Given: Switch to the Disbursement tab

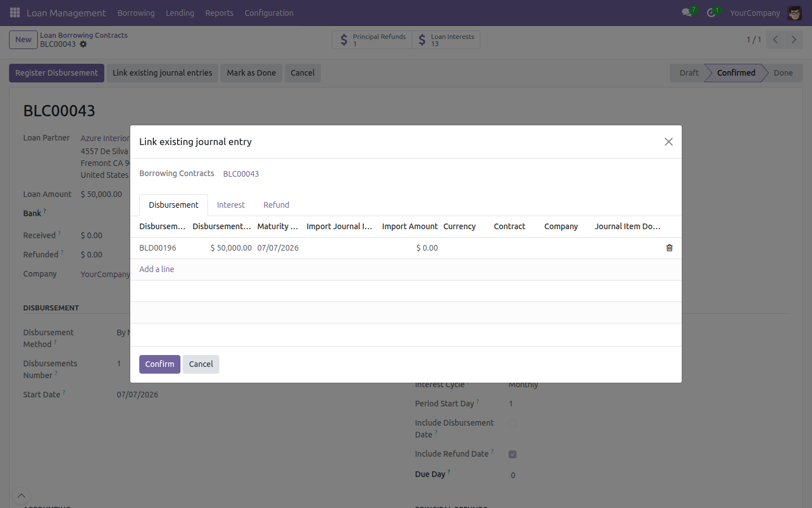Looking at the screenshot, I should pyautogui.click(x=174, y=205).
